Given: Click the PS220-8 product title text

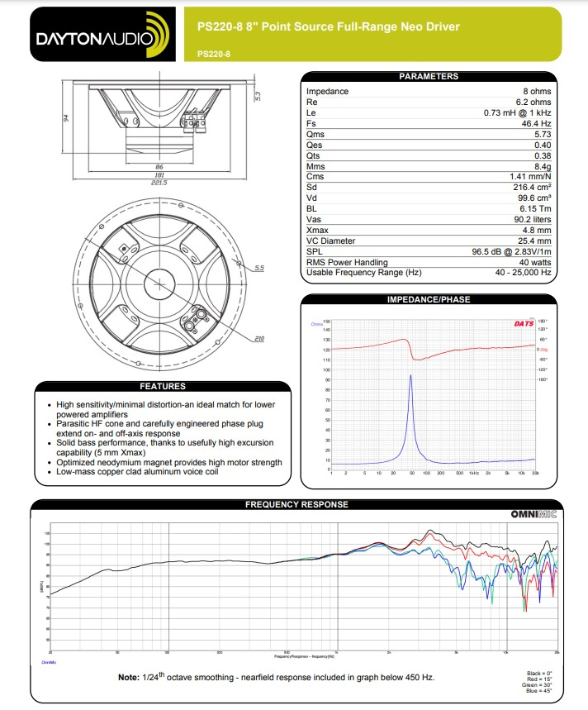Looking at the screenshot, I should 329,27.
